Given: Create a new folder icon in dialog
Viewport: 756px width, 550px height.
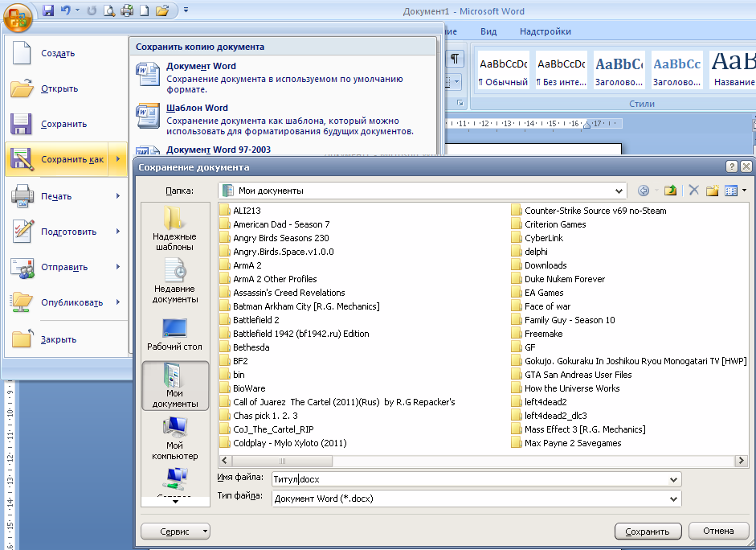Looking at the screenshot, I should tap(713, 191).
